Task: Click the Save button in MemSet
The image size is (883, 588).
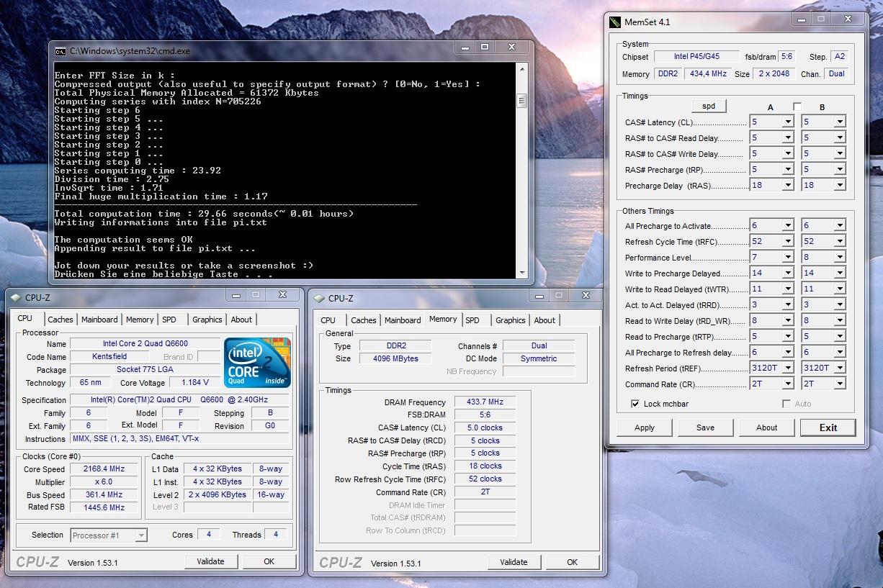Action: [705, 428]
